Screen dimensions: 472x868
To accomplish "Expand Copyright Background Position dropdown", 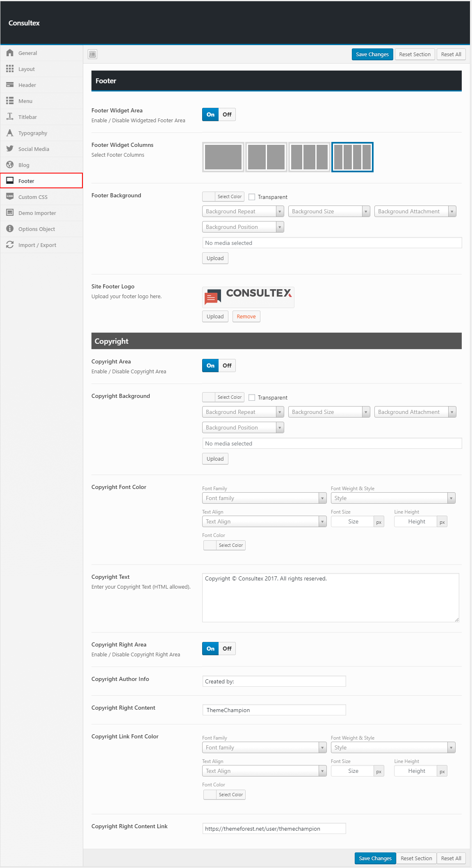I will point(243,428).
